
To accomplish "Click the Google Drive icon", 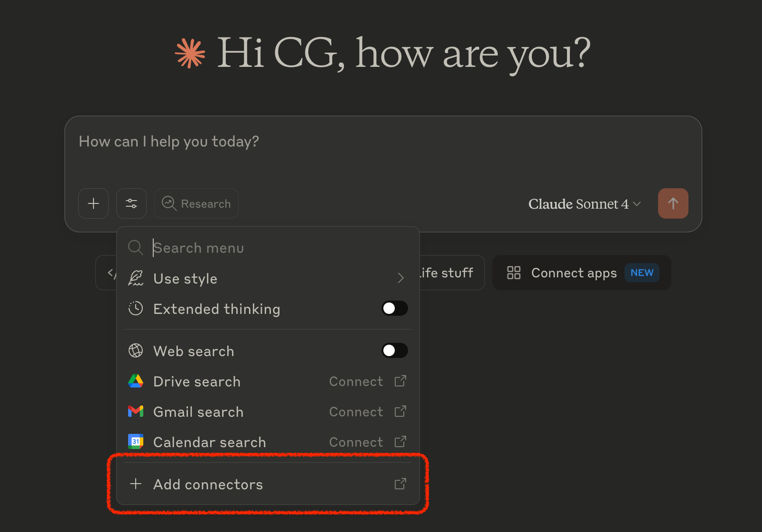I will [136, 381].
